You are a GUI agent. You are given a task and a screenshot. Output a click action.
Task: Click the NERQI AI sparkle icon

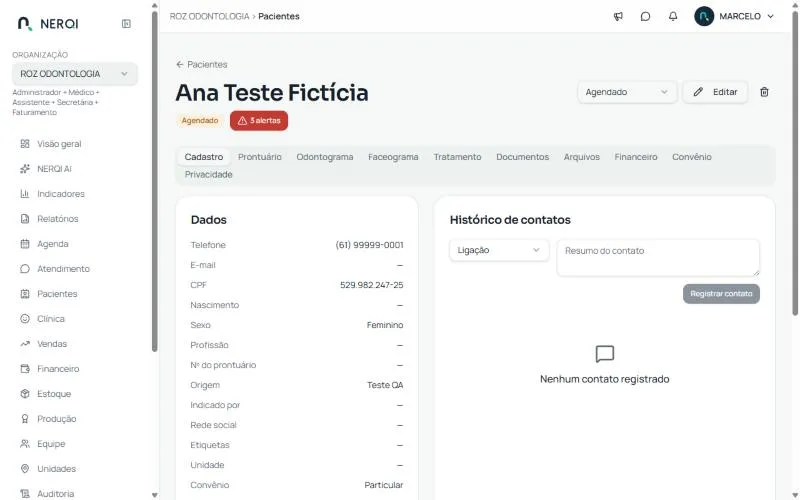tap(24, 169)
